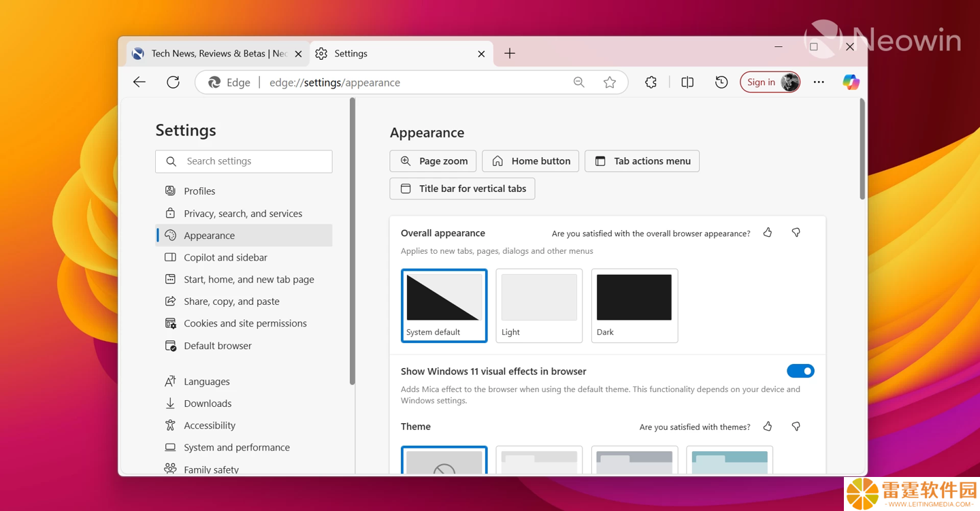
Task: Maximize the Edge window
Action: point(814,47)
